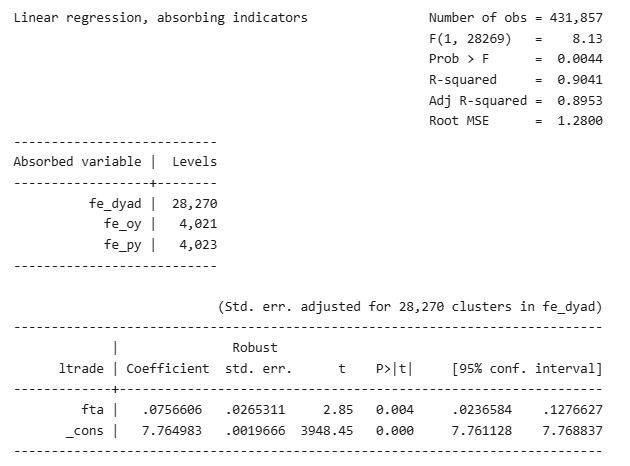Click the 'Linear regression, absorbing indicators' title
The width and height of the screenshot is (630, 466).
point(161,18)
